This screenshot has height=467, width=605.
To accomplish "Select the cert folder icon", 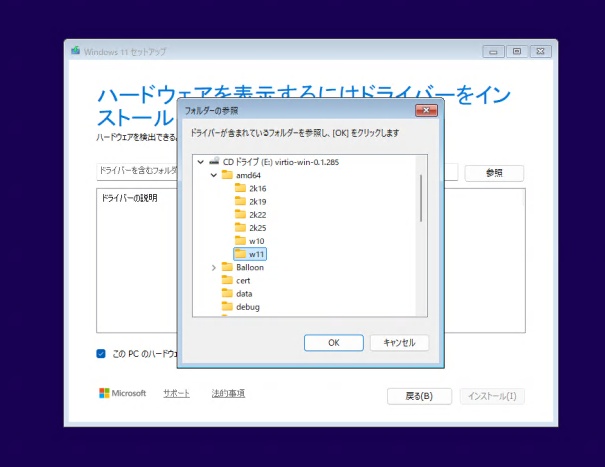I will click(227, 280).
